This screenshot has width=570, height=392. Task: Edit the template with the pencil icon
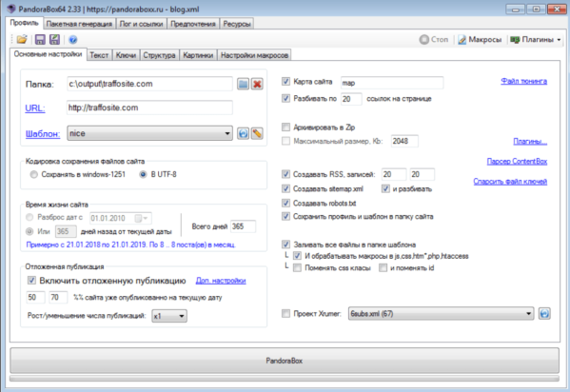coord(257,133)
